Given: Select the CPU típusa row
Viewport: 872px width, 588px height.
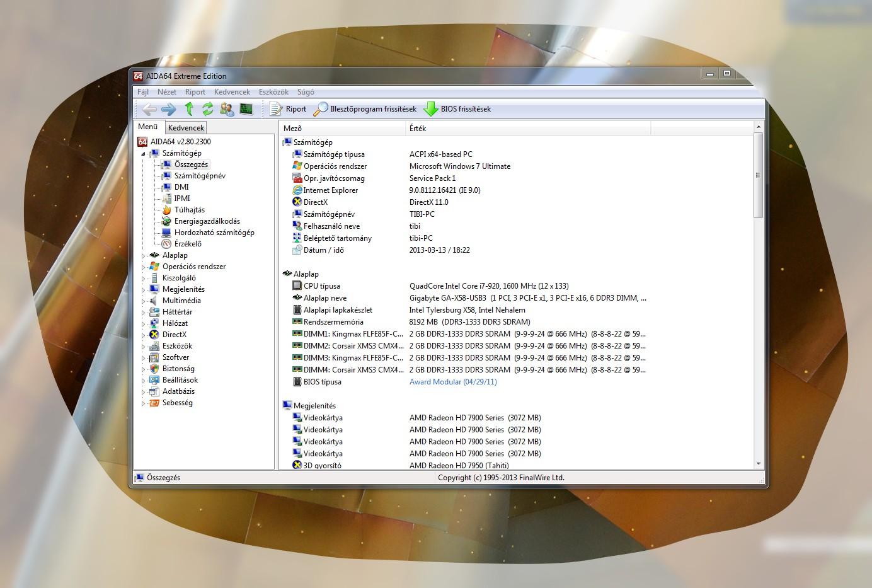Looking at the screenshot, I should click(x=516, y=286).
